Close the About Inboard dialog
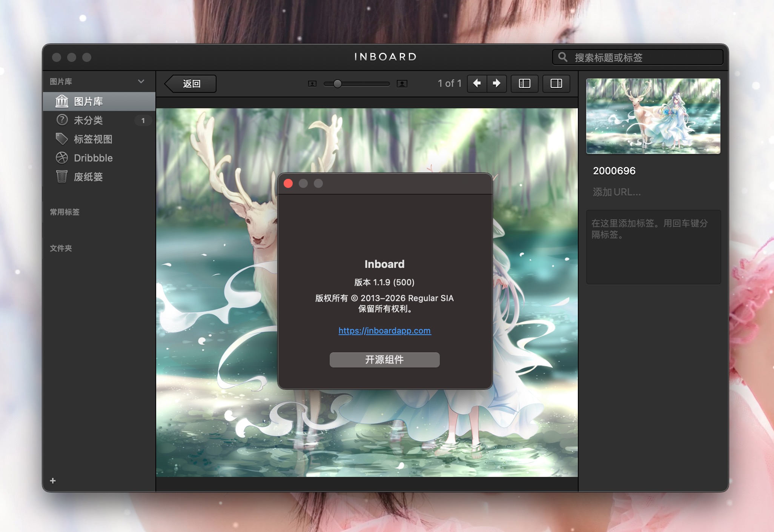This screenshot has height=532, width=774. (x=288, y=184)
